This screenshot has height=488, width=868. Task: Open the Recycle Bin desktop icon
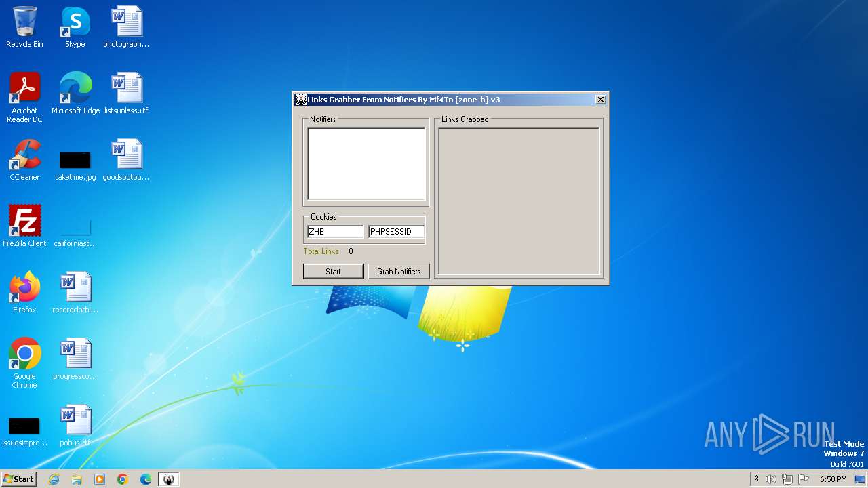[x=24, y=28]
